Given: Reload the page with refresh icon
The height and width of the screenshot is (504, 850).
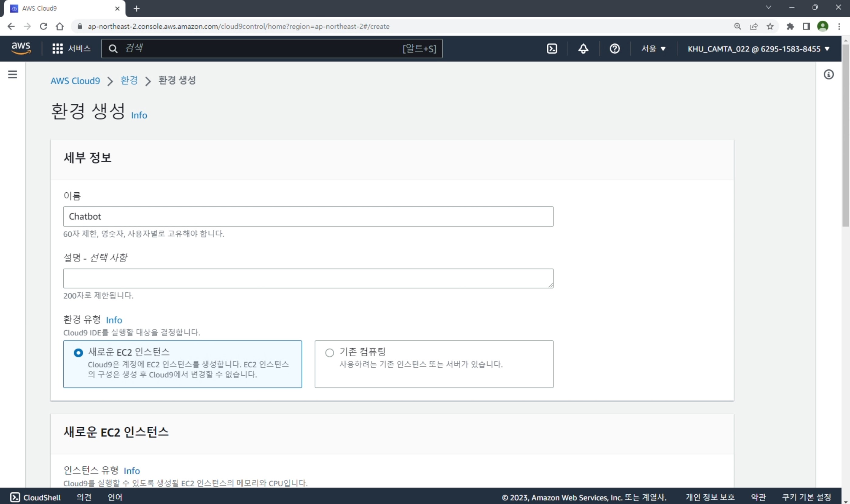Looking at the screenshot, I should (x=43, y=26).
